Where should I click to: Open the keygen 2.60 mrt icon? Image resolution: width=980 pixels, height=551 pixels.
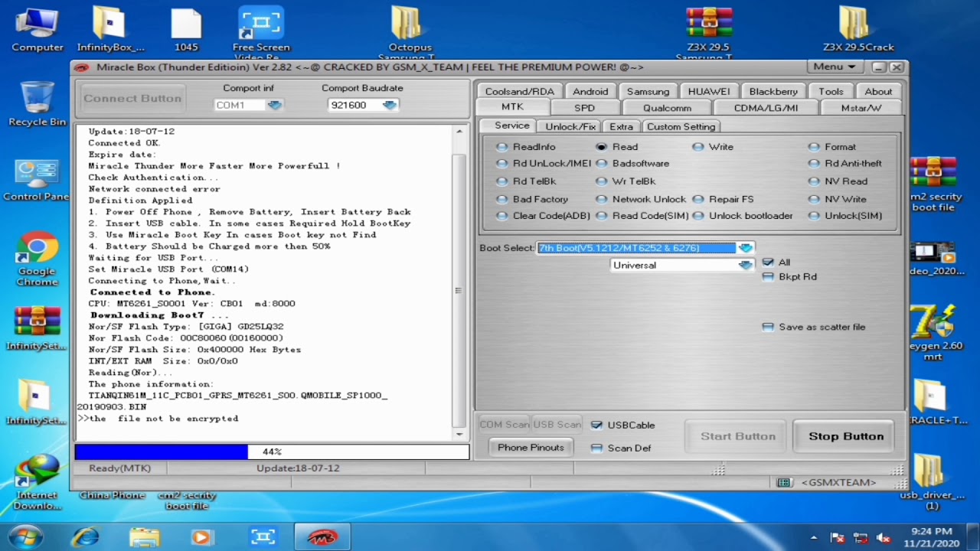tap(934, 333)
